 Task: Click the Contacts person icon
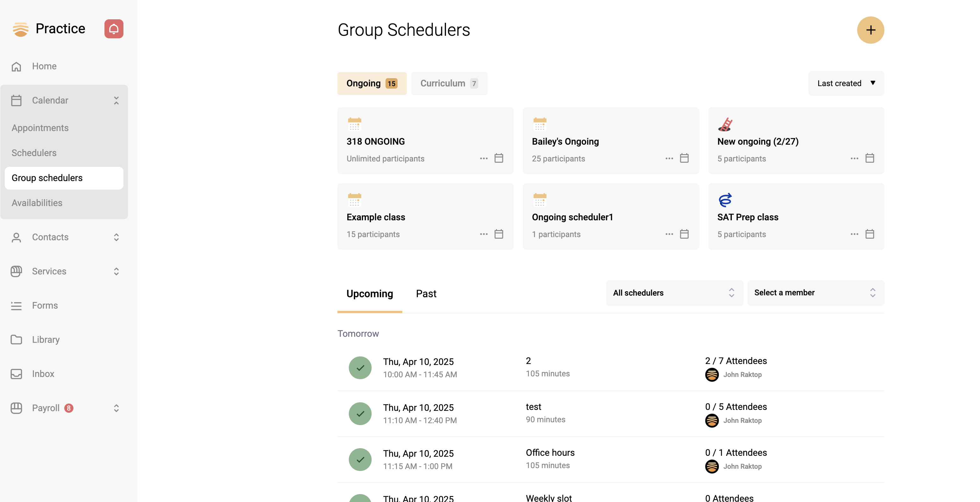click(16, 237)
